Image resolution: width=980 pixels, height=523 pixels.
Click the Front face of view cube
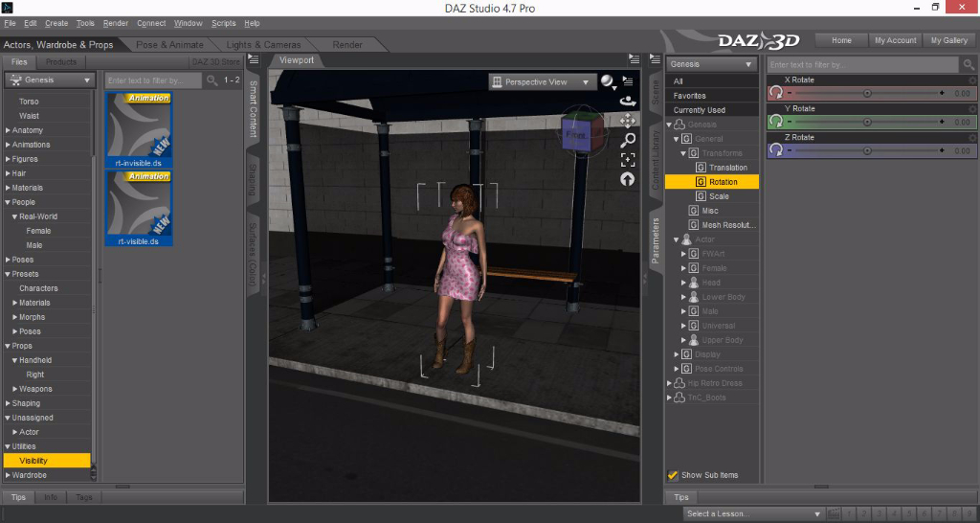575,135
